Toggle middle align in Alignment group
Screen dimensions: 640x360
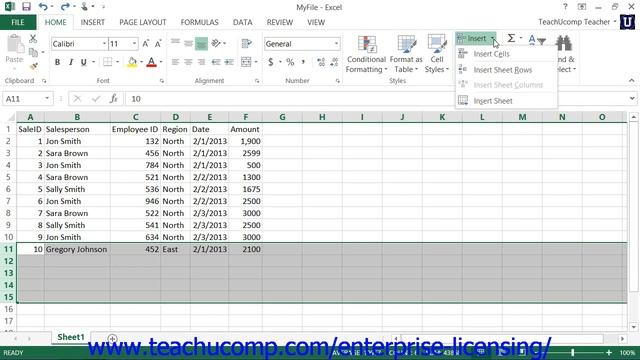coord(188,43)
